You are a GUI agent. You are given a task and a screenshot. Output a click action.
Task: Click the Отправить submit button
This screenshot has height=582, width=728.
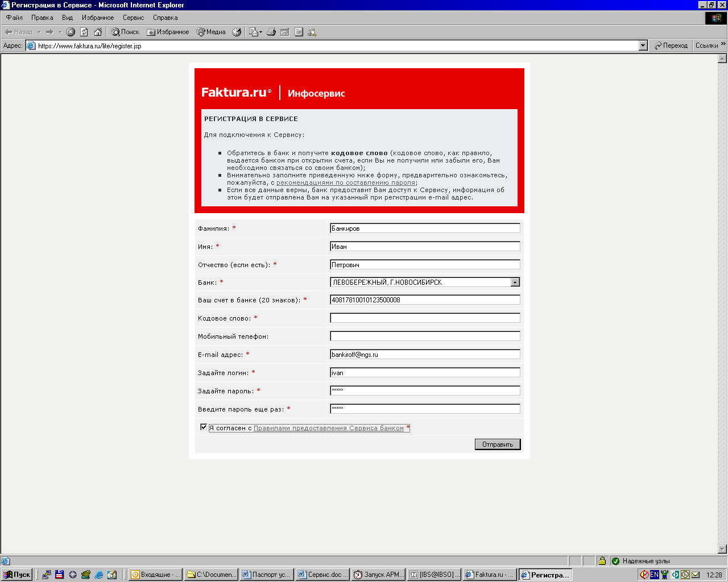[x=498, y=444]
